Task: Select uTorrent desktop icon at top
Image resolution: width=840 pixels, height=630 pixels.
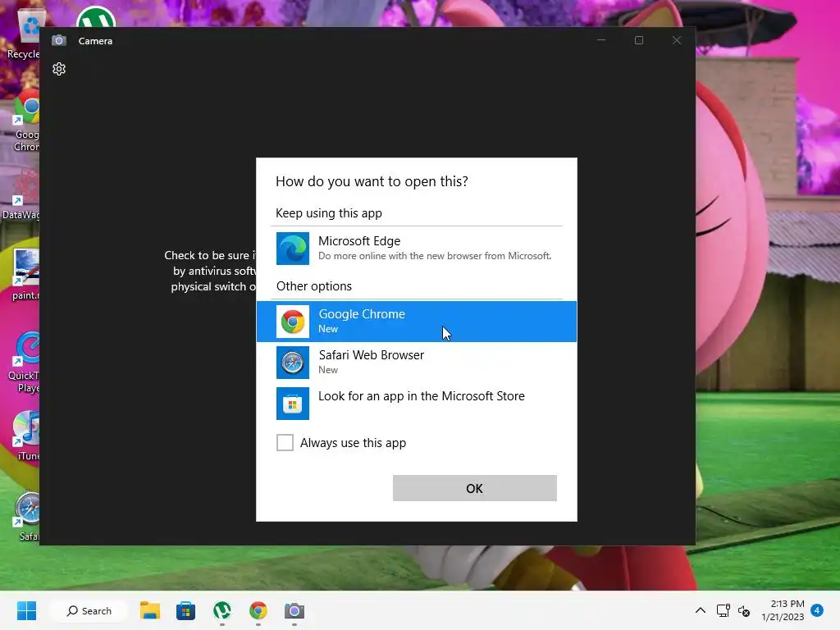Action: click(95, 18)
